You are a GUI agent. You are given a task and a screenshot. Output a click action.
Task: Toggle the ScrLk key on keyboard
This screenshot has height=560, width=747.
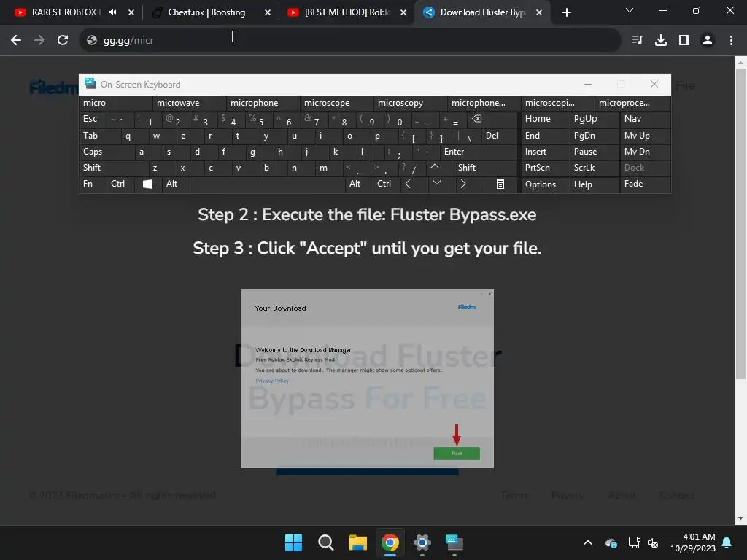(595, 168)
